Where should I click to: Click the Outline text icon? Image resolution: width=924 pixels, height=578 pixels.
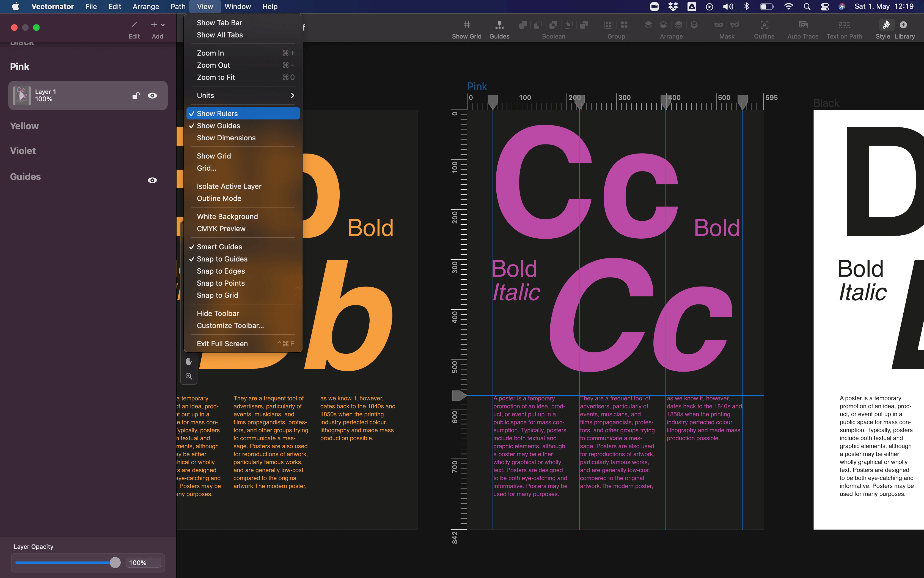pyautogui.click(x=764, y=25)
